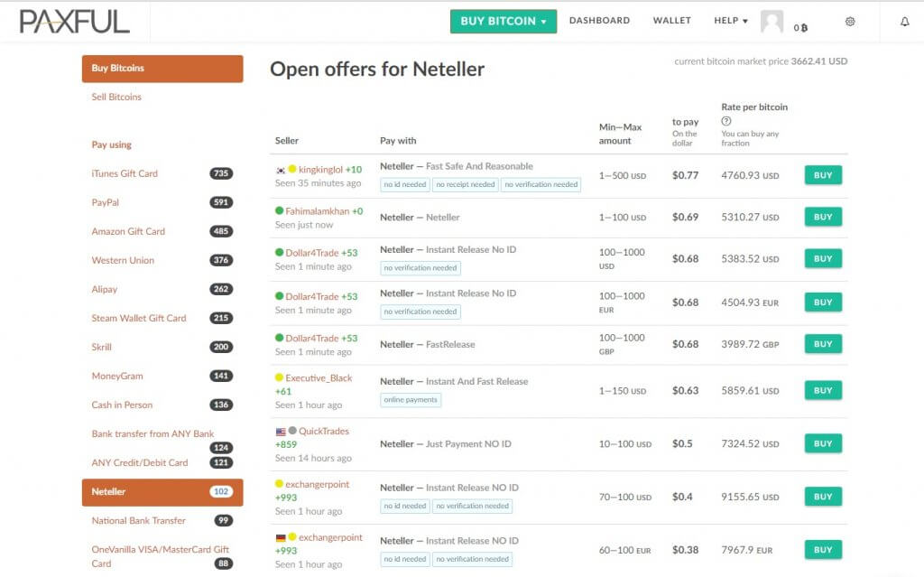The width and height of the screenshot is (924, 577).
Task: Buy exchangerpoint offer at 9155.65 USD
Action: click(823, 497)
